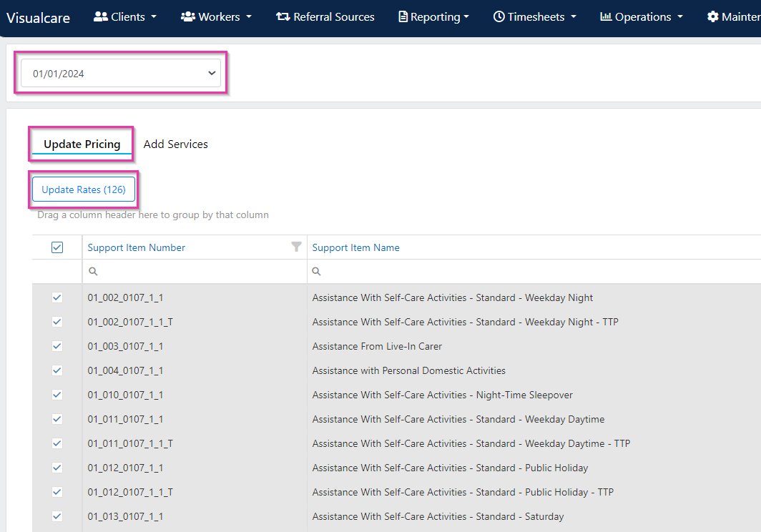761x532 pixels.
Task: Toggle the select-all header checkbox
Action: pyautogui.click(x=57, y=247)
